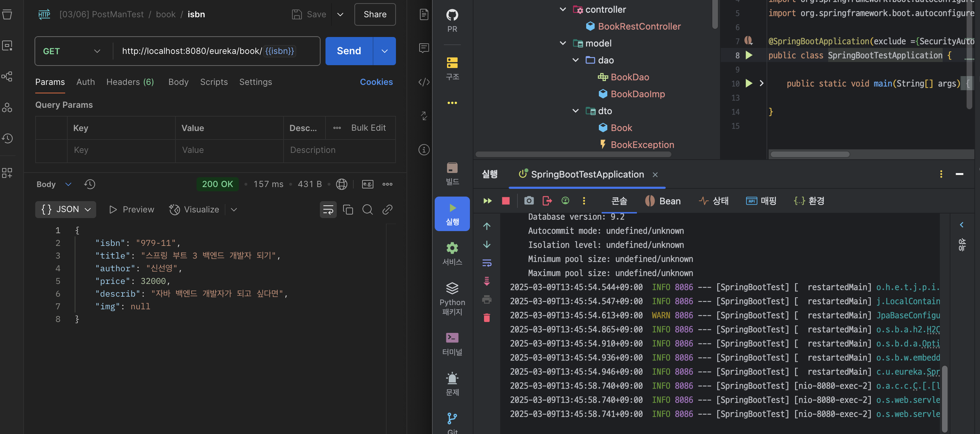Click the thread dump camera icon
Viewport: 980px width, 434px height.
[529, 201]
